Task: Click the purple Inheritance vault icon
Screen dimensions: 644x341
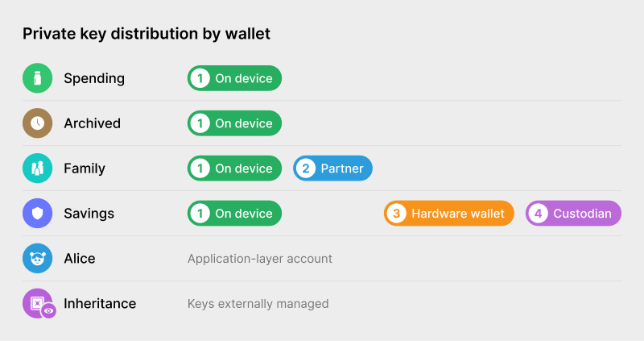Action: pos(36,303)
